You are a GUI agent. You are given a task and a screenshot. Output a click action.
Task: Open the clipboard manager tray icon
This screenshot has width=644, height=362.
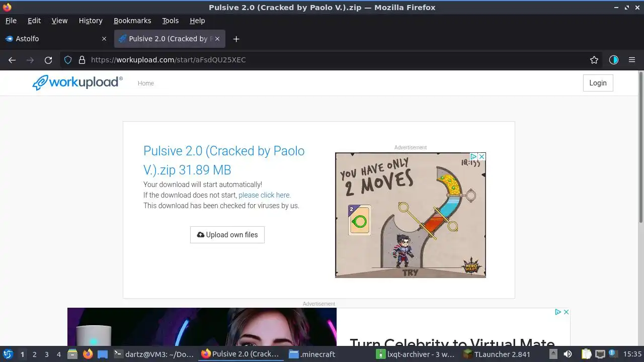[587, 354]
